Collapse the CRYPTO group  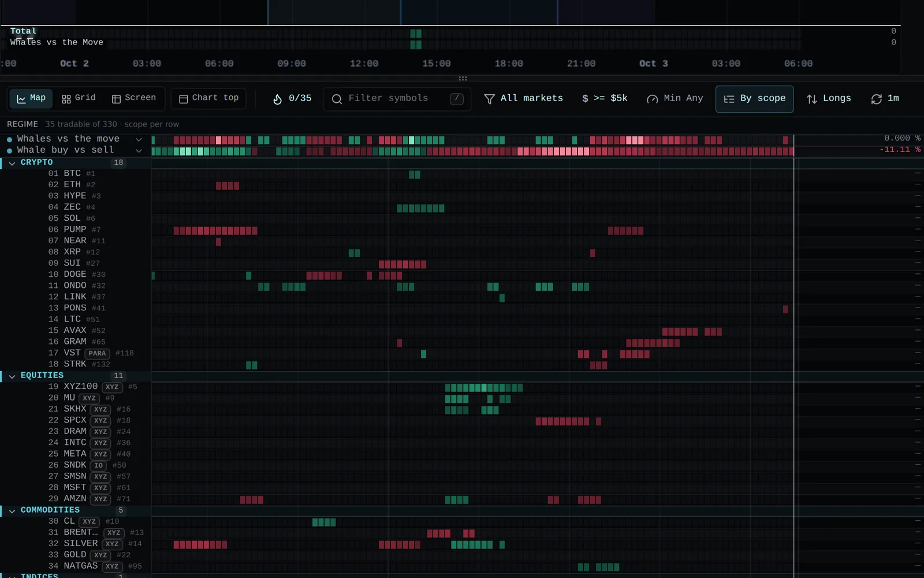point(12,163)
